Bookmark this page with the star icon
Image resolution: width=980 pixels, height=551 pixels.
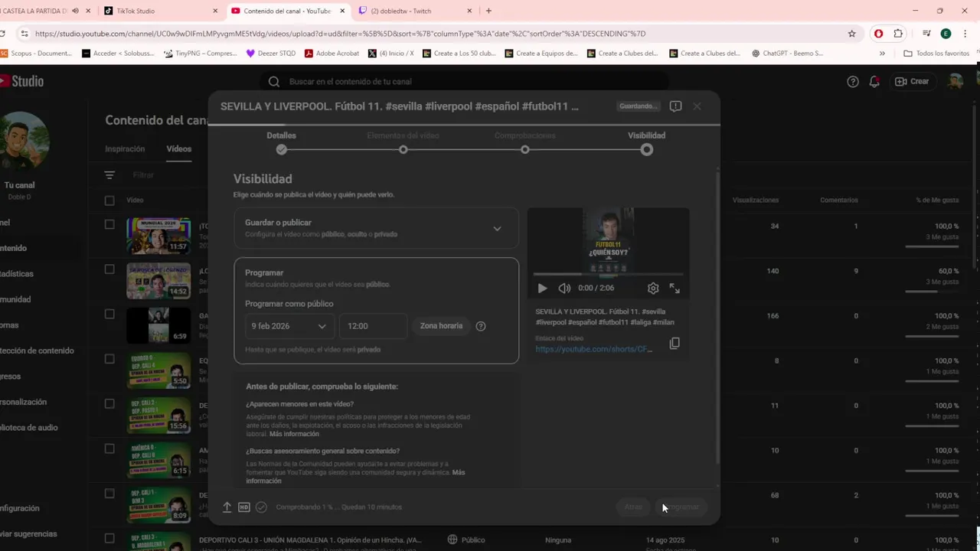[x=851, y=34]
